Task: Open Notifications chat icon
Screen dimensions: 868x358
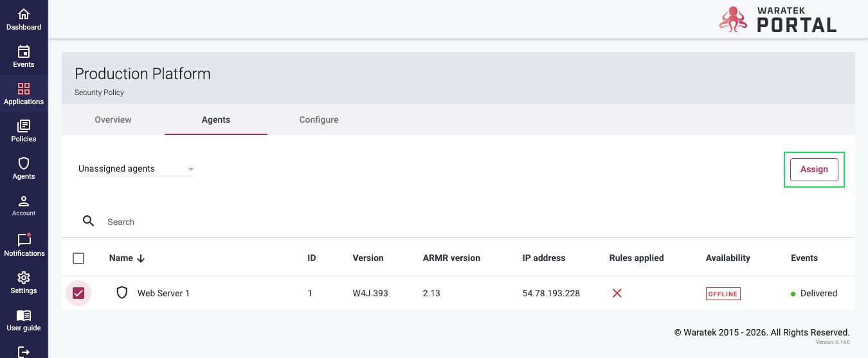Action: coord(24,240)
